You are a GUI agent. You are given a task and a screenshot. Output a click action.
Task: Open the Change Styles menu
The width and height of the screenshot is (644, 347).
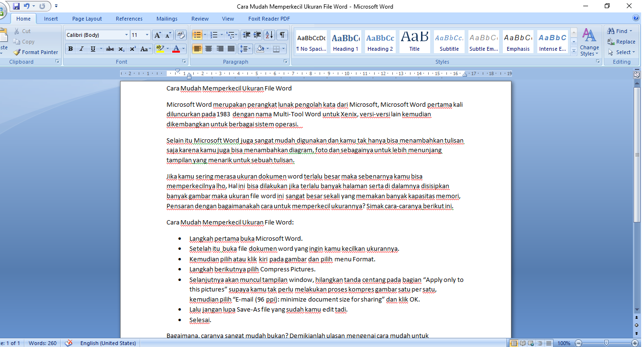tap(589, 42)
